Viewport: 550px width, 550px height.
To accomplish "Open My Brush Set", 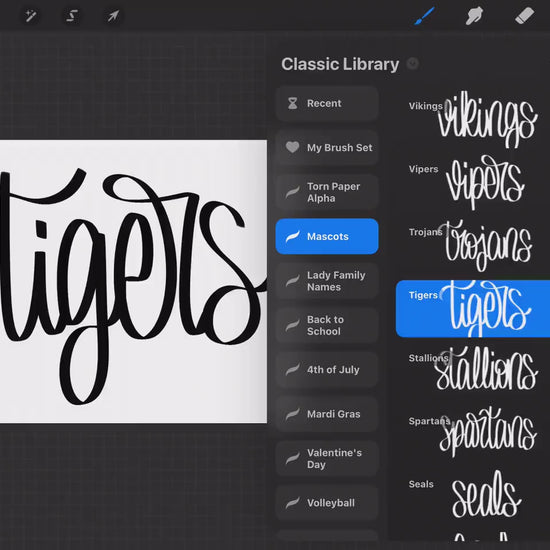I will [327, 148].
